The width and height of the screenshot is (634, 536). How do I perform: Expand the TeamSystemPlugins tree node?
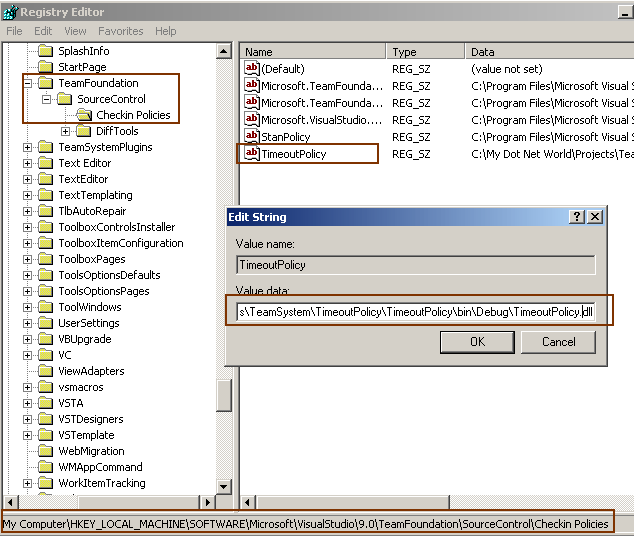27,147
